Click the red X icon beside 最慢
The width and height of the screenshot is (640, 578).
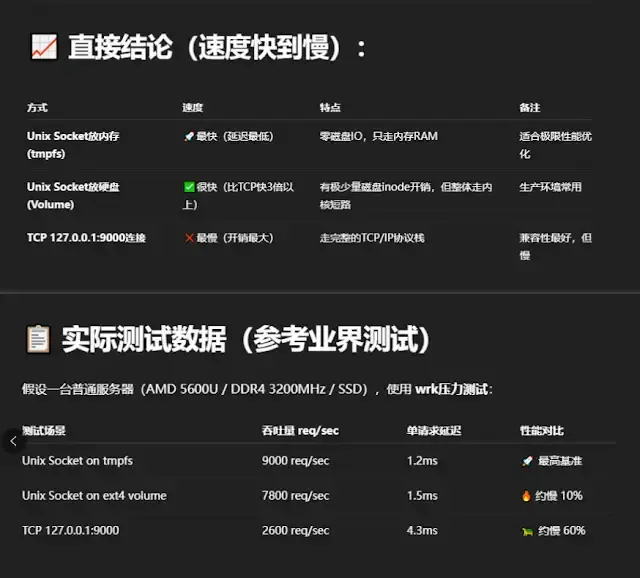pos(188,238)
